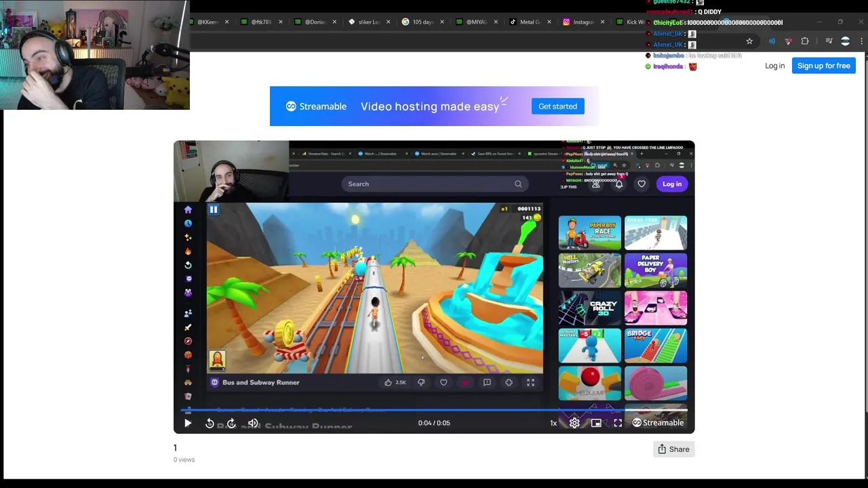Click the Crazy Roll 3D thumbnail
The width and height of the screenshot is (868, 488).
pyautogui.click(x=589, y=308)
